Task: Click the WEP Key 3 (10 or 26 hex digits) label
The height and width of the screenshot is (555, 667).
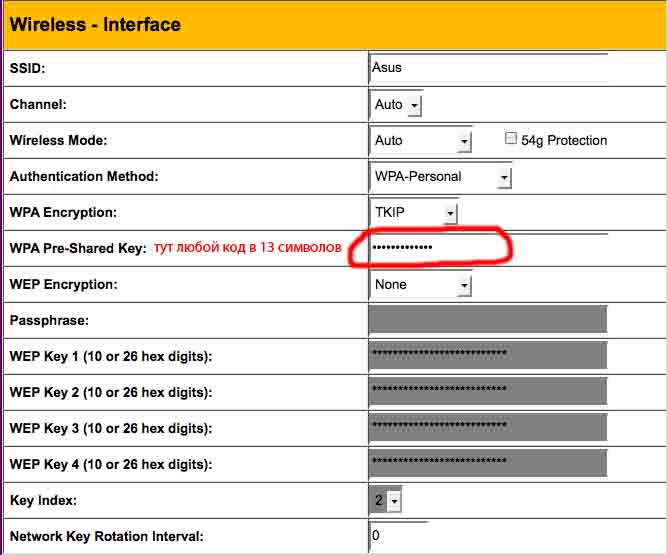Action: (x=111, y=428)
